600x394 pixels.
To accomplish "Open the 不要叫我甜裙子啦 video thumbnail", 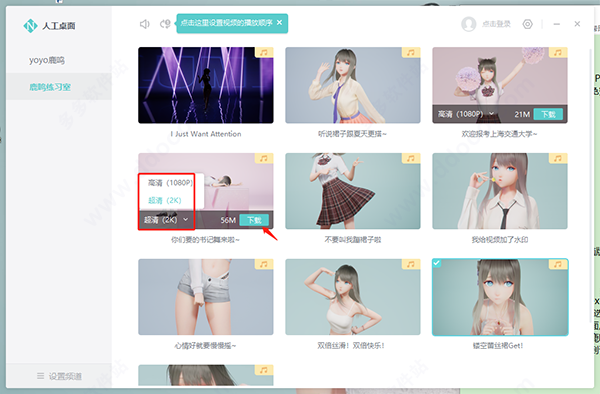I will click(353, 191).
